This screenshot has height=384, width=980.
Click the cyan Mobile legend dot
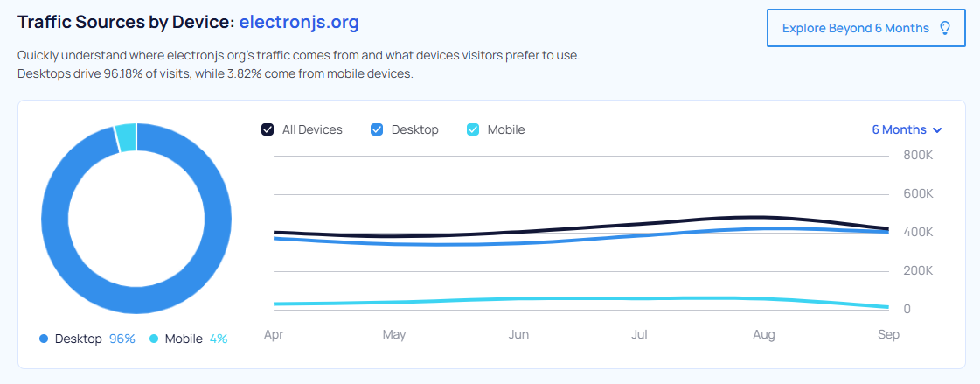154,339
